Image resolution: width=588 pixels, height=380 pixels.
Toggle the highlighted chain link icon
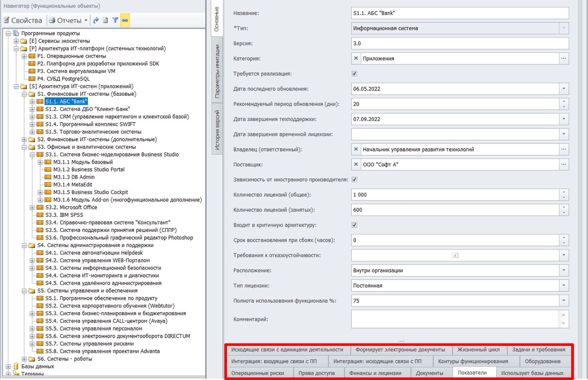(x=125, y=20)
